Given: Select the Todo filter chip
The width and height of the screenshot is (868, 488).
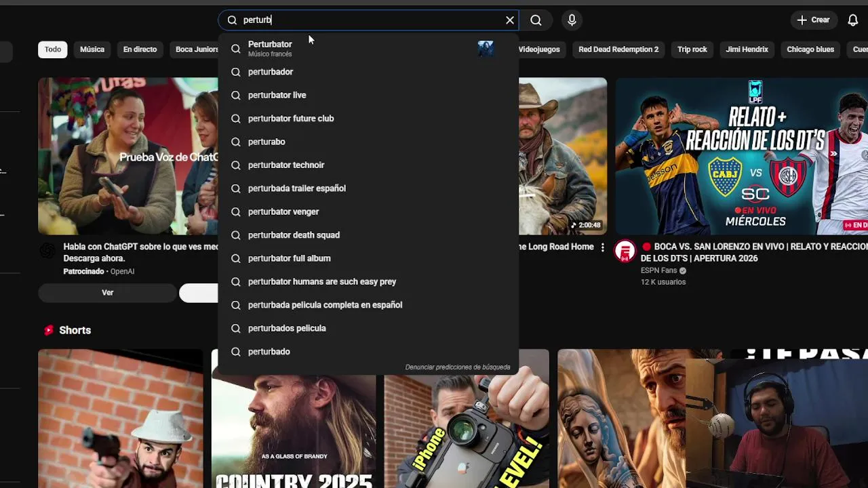Looking at the screenshot, I should coord(53,49).
